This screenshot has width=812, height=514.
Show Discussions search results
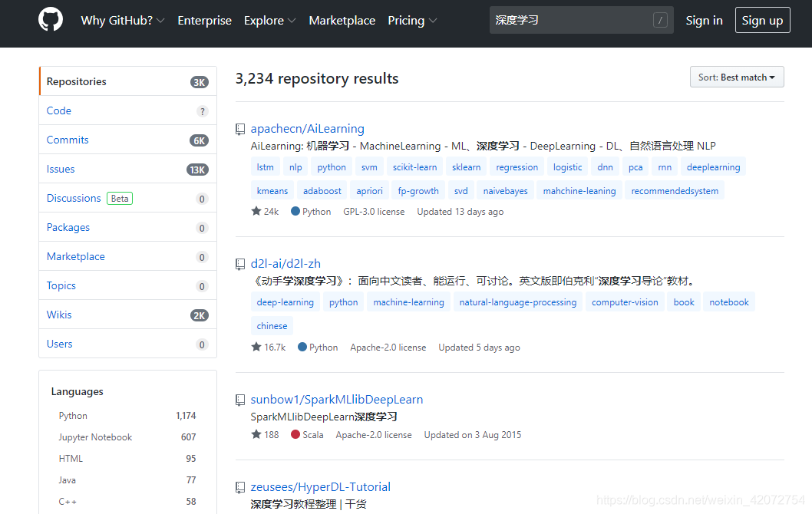coord(128,198)
